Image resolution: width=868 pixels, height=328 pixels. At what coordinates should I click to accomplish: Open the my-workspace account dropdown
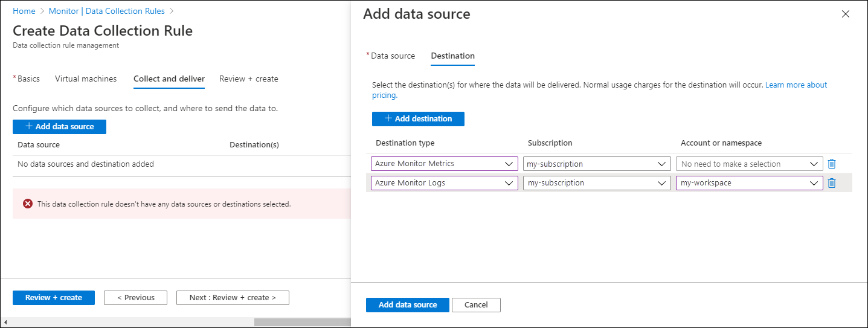[x=749, y=183]
